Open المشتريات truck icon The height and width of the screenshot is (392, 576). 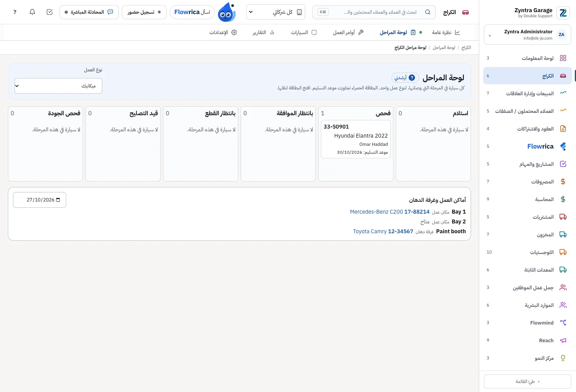[563, 217]
